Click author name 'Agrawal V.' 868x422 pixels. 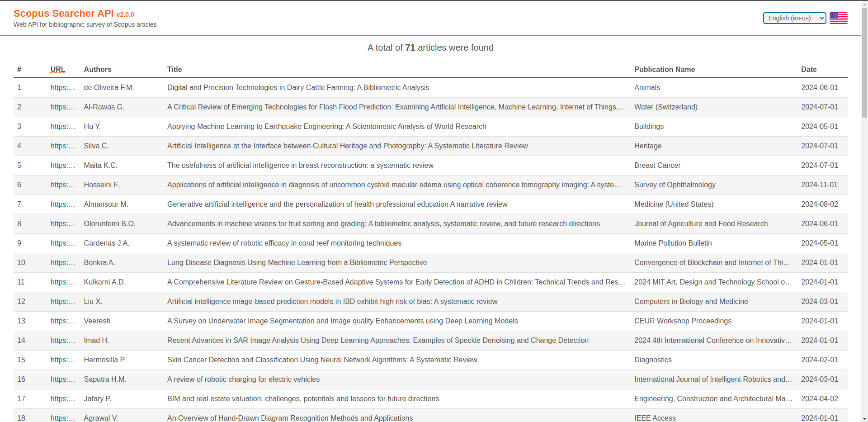pos(101,418)
